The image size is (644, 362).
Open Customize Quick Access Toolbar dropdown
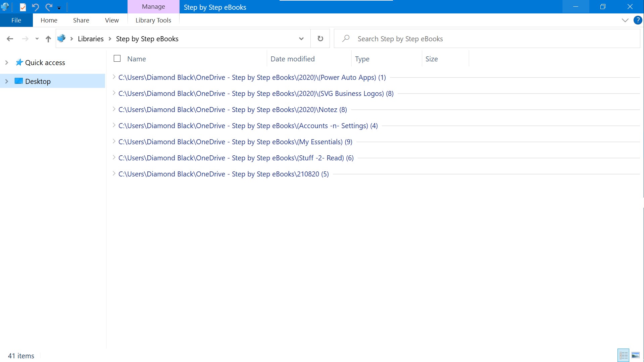[x=59, y=7]
